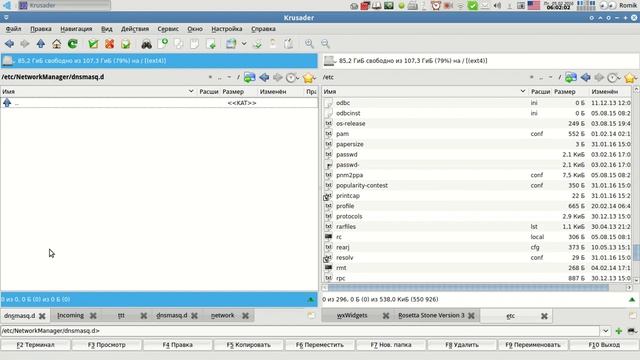
Task: Open the Справка menu
Action: 263,29
